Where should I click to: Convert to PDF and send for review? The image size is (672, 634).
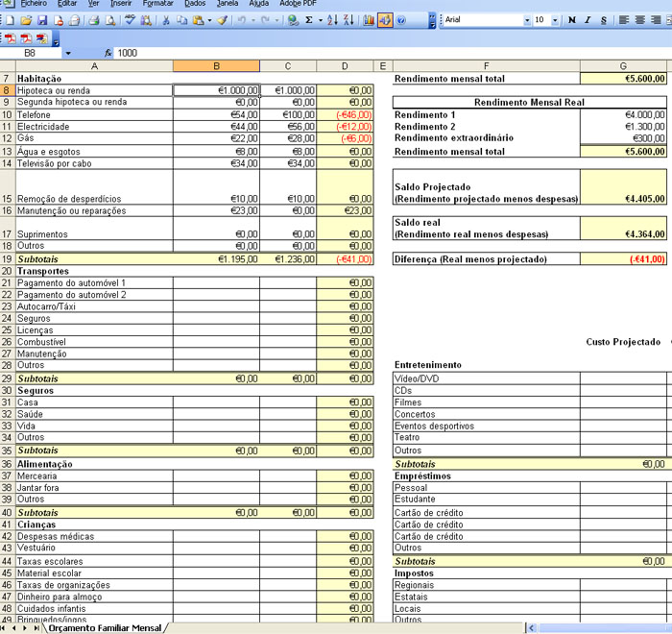coord(42,39)
